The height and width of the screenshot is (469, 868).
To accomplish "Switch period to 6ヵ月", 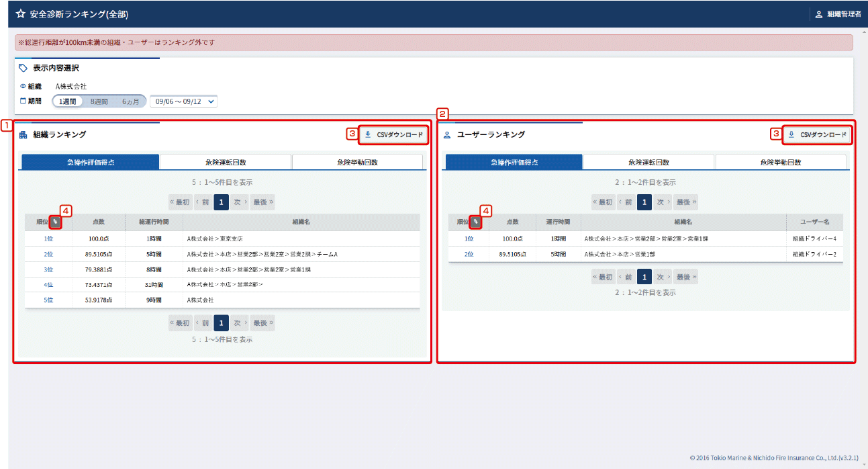I will click(x=130, y=101).
